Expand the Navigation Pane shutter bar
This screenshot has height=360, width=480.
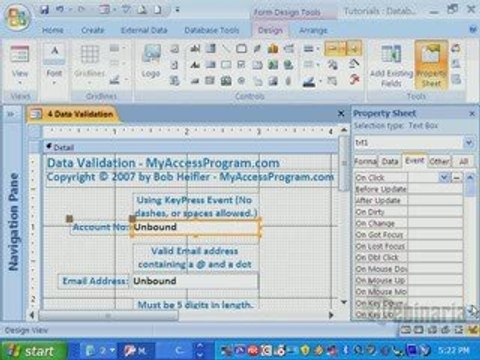11,114
